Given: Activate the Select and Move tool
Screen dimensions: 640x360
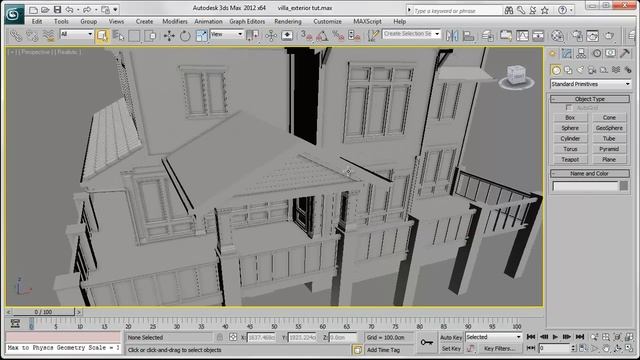Looking at the screenshot, I should (x=169, y=36).
